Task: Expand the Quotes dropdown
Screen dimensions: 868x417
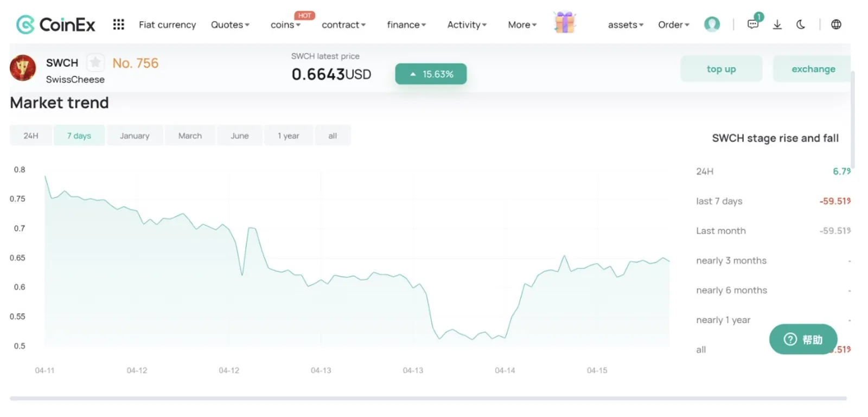Action: coord(230,25)
